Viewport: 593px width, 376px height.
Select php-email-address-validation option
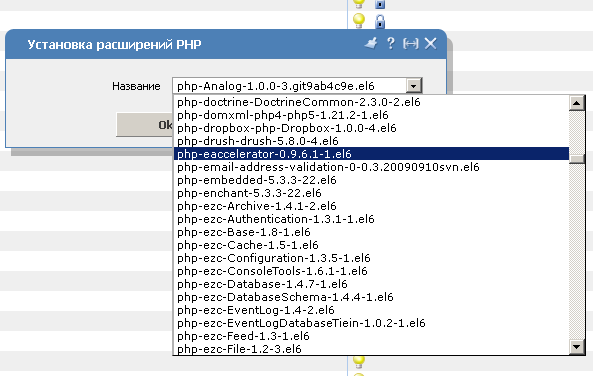[371, 167]
